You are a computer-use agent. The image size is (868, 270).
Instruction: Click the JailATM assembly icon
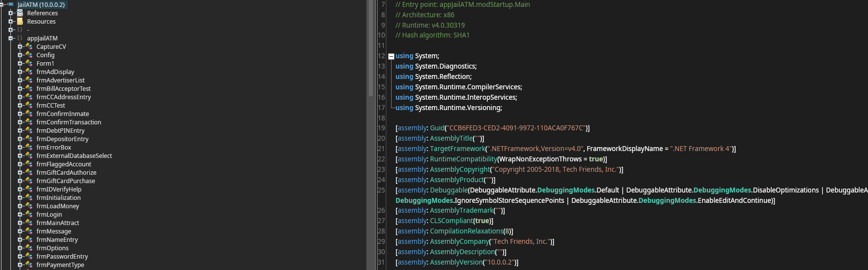tap(10, 4)
